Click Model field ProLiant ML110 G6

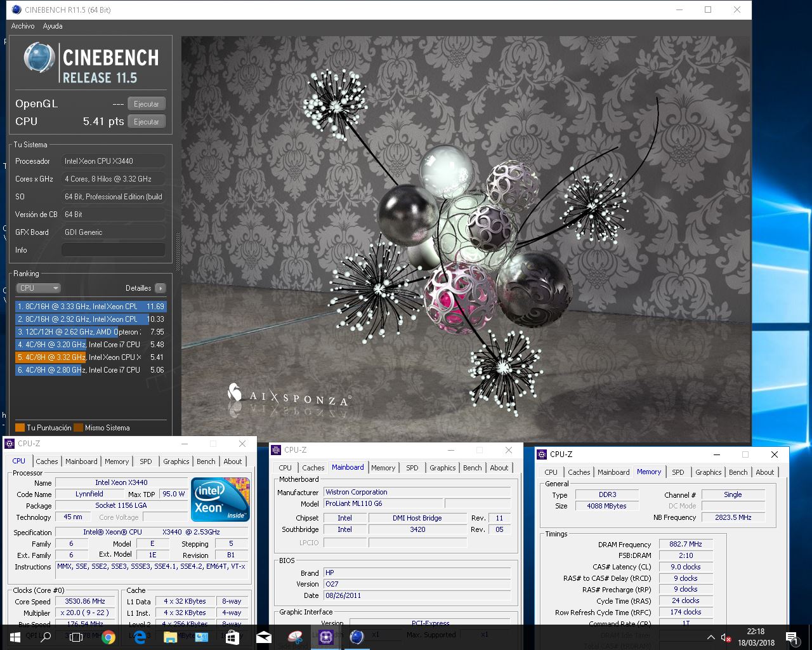[x=383, y=503]
